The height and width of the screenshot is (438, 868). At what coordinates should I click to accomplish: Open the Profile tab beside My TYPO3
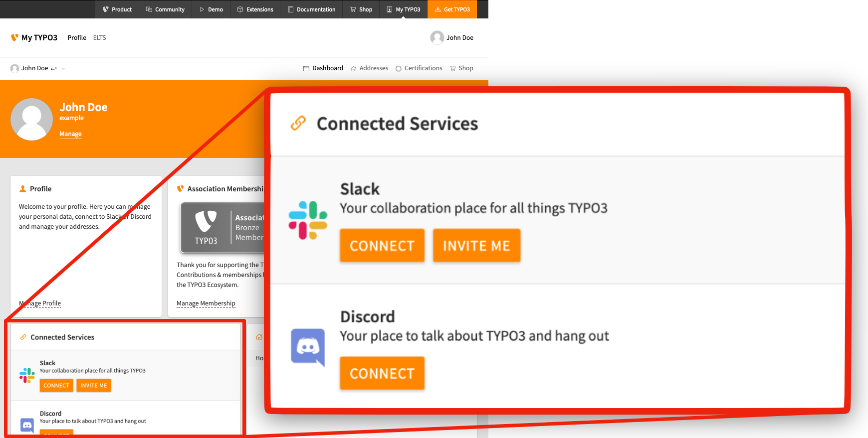77,37
